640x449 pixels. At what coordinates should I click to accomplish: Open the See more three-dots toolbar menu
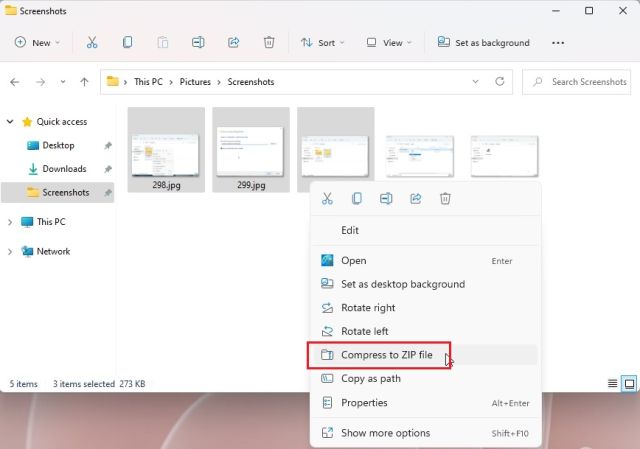point(558,43)
